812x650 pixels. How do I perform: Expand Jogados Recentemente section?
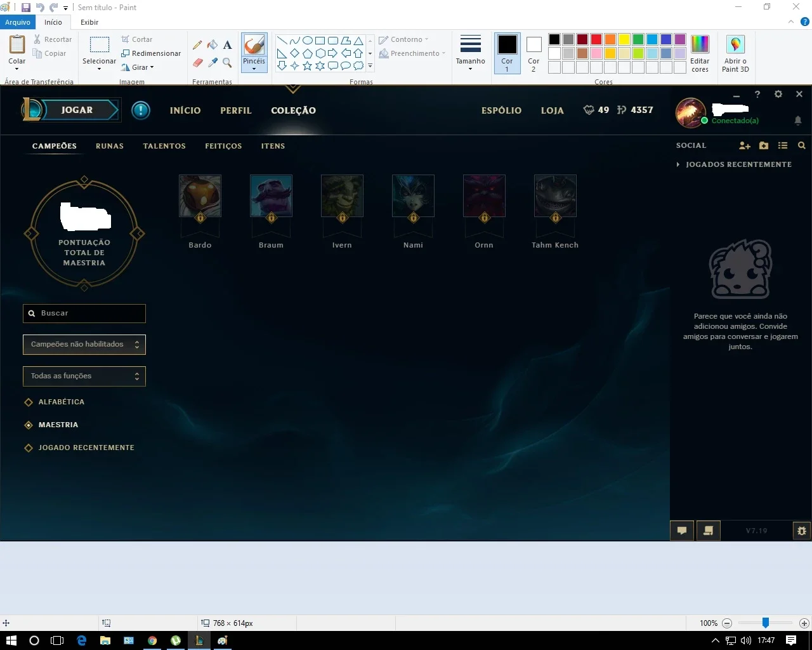[x=734, y=164]
